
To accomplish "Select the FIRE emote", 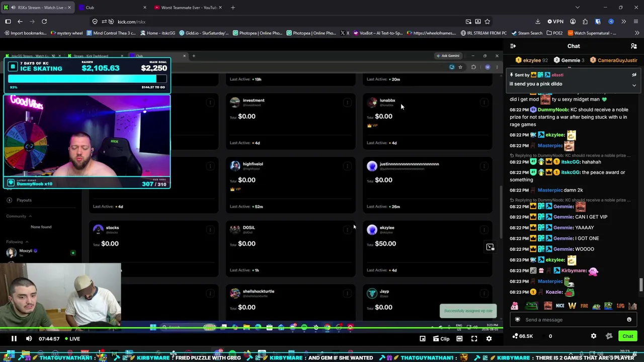I will [x=584, y=306].
